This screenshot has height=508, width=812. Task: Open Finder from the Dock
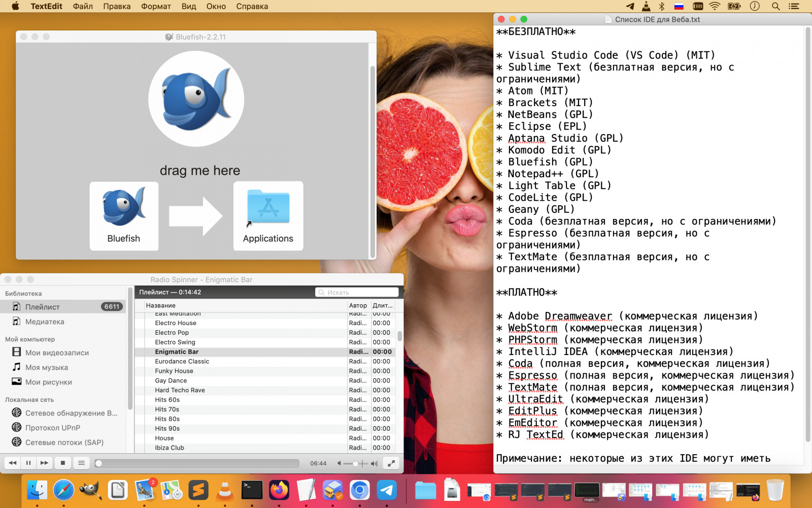point(37,490)
